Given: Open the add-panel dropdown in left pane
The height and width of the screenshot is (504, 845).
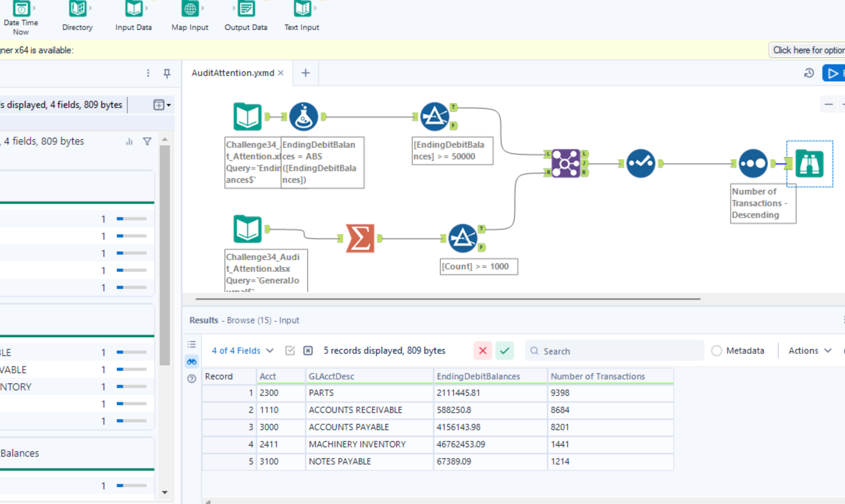Looking at the screenshot, I should [x=162, y=105].
